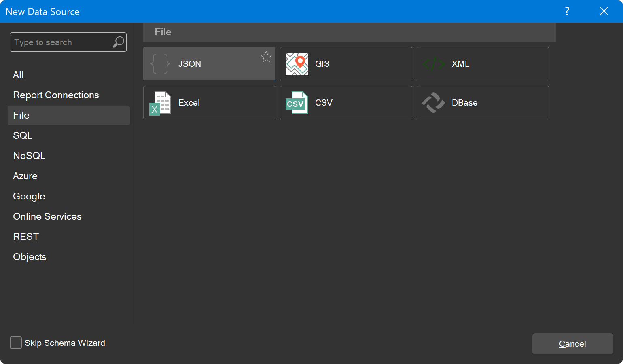Open Report Connections category
The height and width of the screenshot is (364, 623).
coord(69,95)
